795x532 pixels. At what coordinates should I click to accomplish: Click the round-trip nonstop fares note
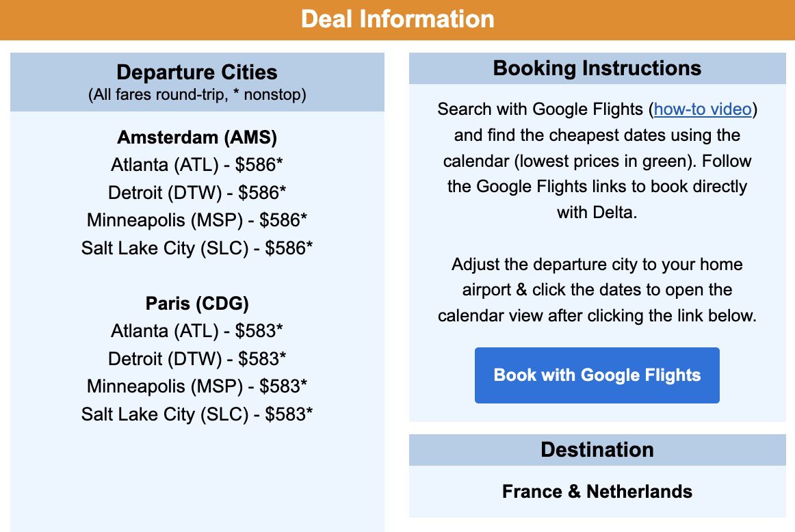click(x=196, y=94)
